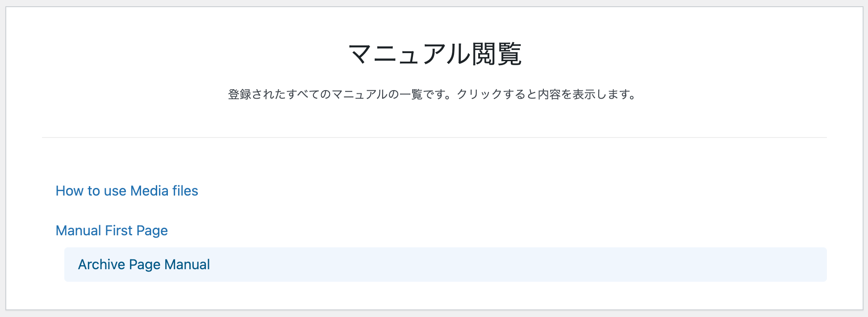Click the word "files" in the first manual link

point(185,191)
